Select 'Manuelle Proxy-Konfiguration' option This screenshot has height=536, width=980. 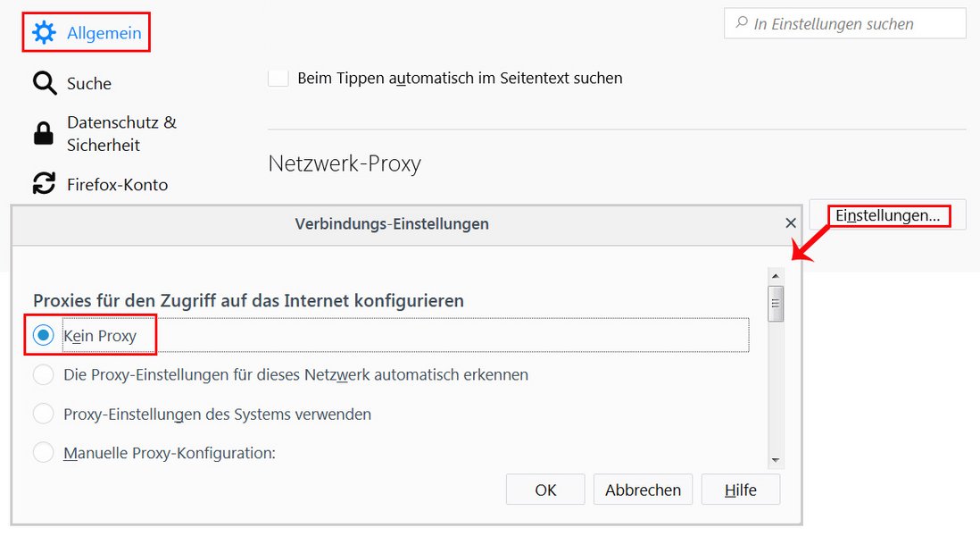pyautogui.click(x=44, y=453)
